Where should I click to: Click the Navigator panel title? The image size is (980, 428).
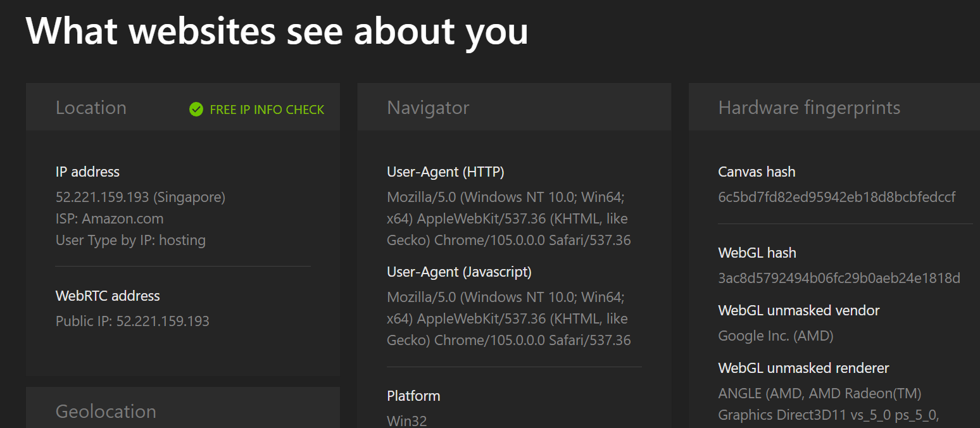tap(428, 108)
